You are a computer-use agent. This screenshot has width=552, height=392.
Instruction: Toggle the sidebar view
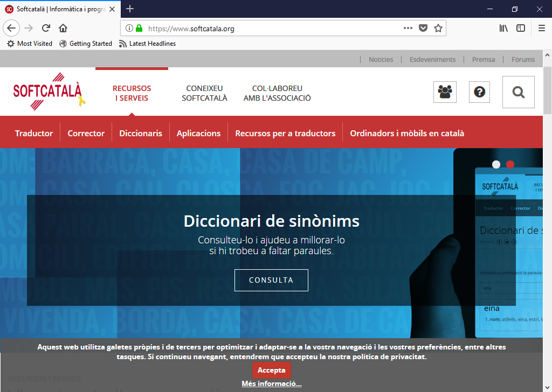[521, 28]
